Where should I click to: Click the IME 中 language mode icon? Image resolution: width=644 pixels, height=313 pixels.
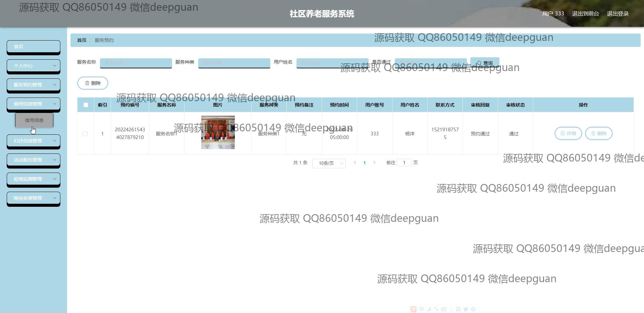coord(421,309)
